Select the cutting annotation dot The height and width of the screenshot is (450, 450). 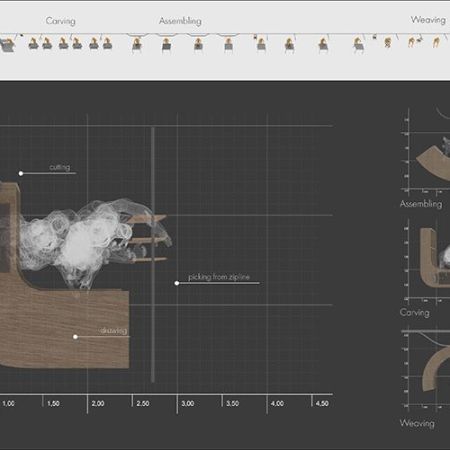(21, 173)
